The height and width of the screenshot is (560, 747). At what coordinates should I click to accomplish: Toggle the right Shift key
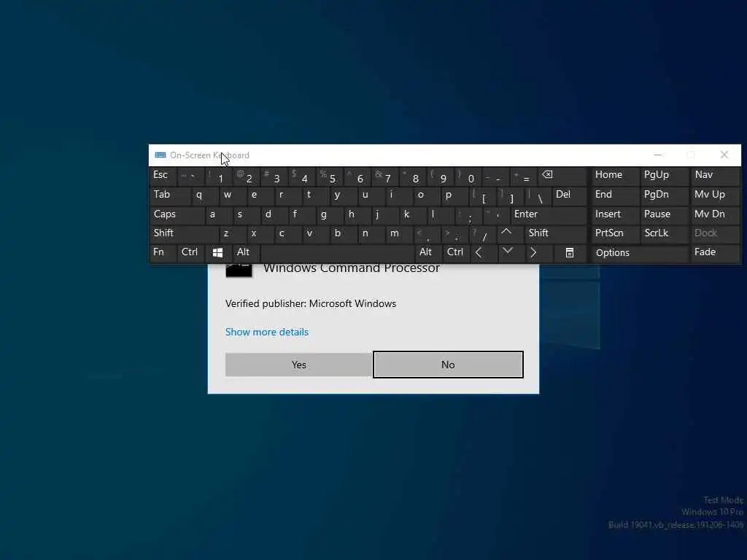(x=556, y=233)
